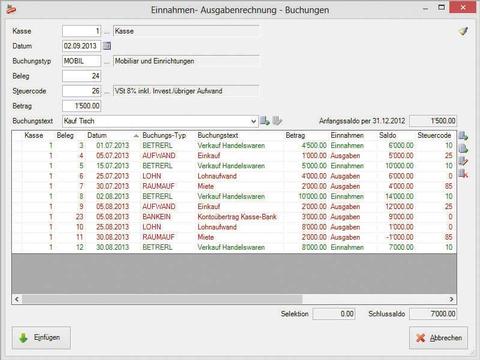Click the Beleg 23 cell in the table

click(79, 217)
